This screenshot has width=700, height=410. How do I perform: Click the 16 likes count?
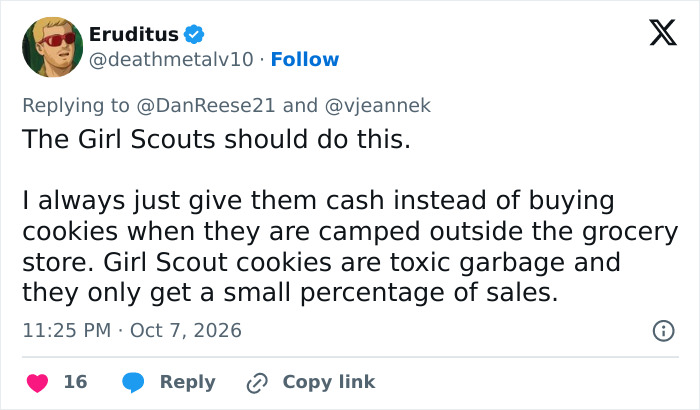click(75, 382)
